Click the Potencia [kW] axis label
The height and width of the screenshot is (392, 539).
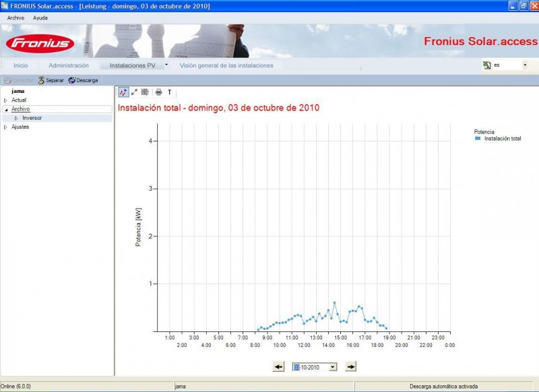click(138, 227)
